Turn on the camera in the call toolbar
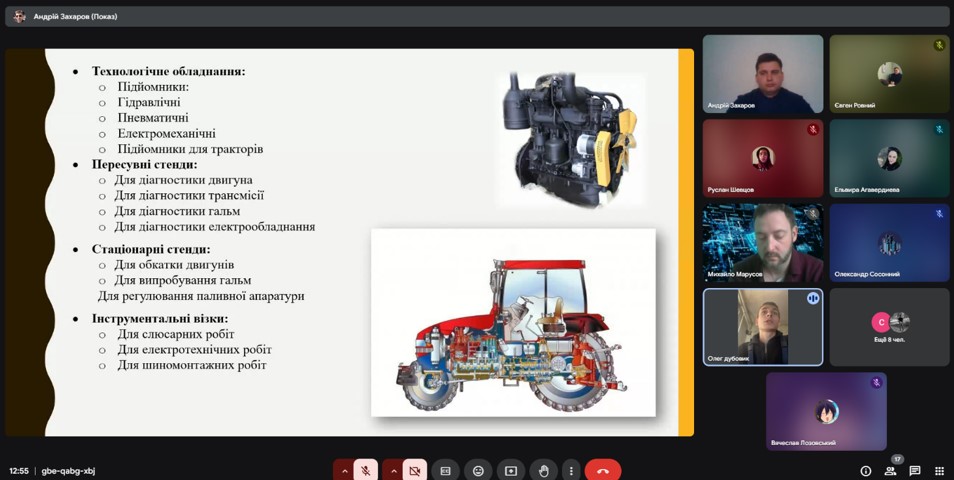 (415, 470)
